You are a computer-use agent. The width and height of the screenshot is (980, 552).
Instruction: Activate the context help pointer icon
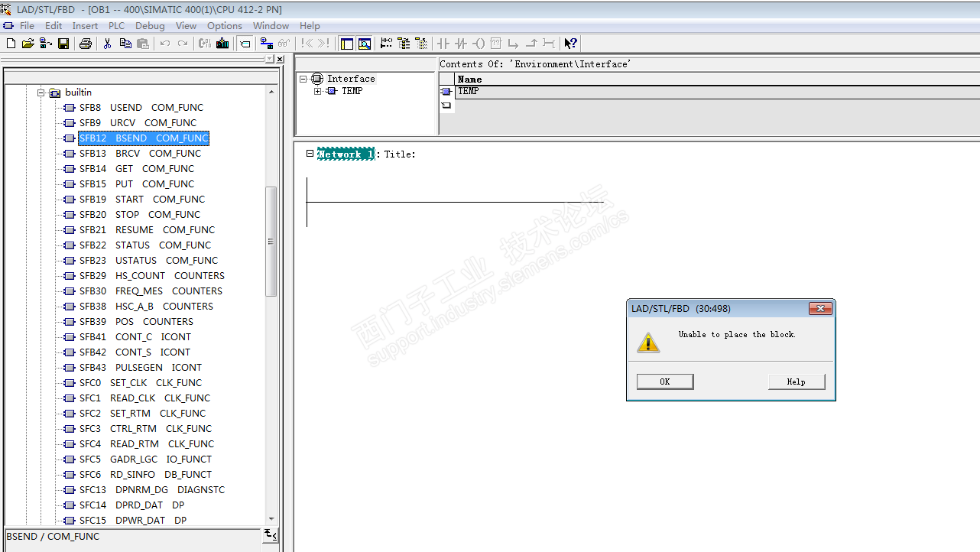(570, 44)
